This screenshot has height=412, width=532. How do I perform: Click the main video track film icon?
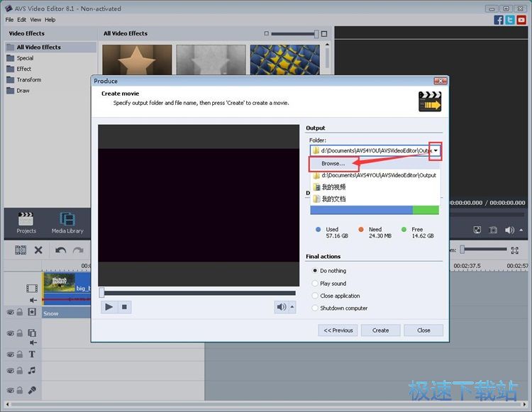coord(32,288)
